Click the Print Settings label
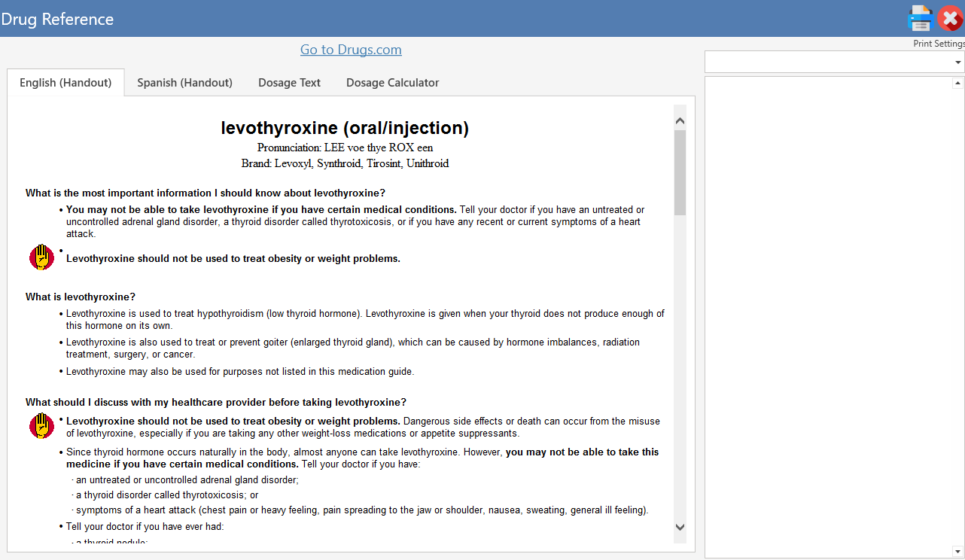The height and width of the screenshot is (560, 965). click(x=939, y=44)
